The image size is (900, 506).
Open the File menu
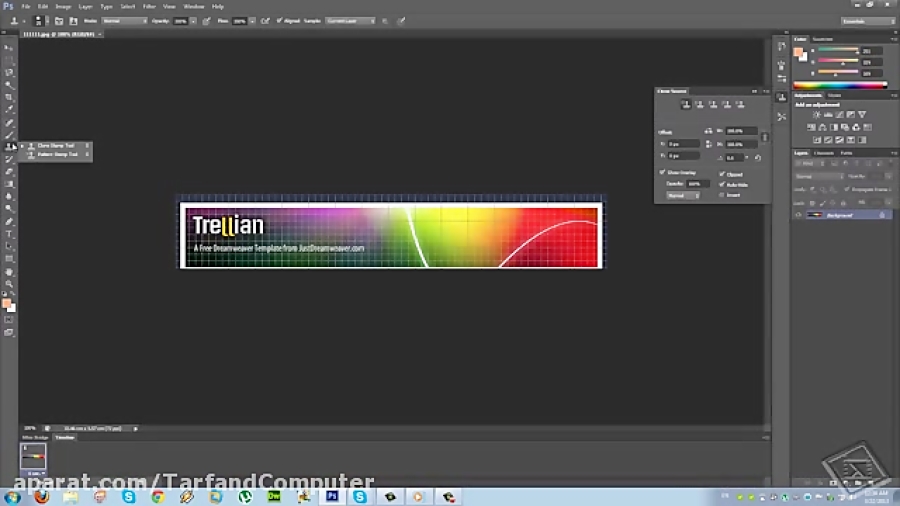pos(26,6)
